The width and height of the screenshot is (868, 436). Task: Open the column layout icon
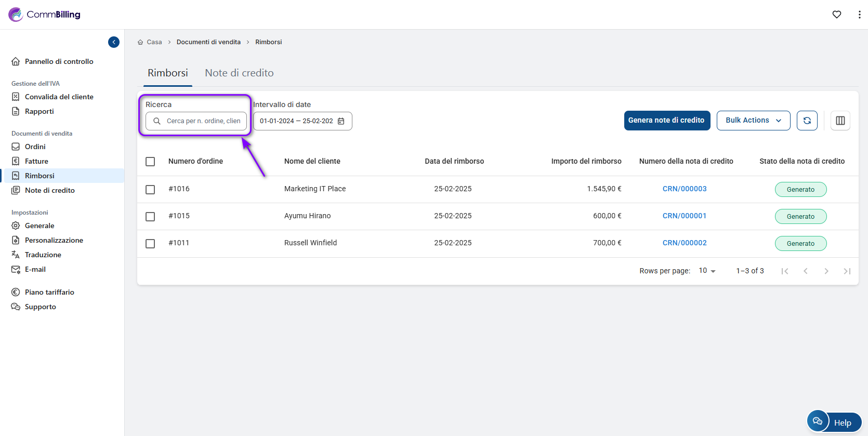click(x=840, y=121)
